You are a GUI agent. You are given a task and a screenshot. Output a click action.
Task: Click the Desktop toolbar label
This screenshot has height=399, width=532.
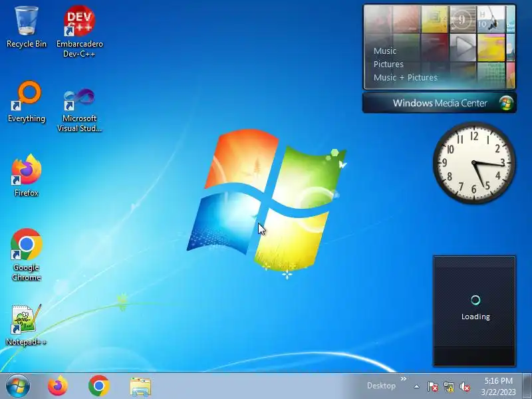tap(381, 386)
